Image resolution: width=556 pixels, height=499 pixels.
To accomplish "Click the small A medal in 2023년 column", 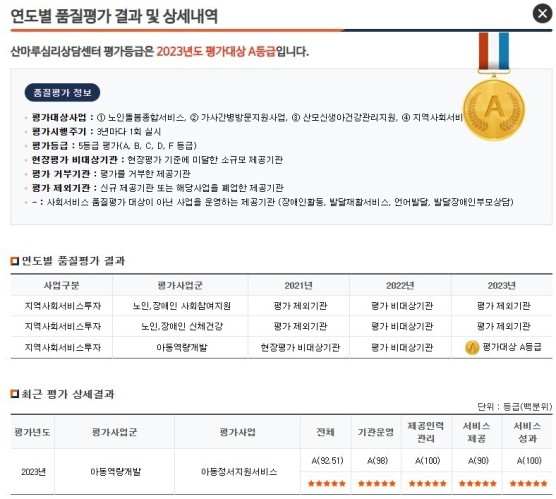I will point(472,347).
